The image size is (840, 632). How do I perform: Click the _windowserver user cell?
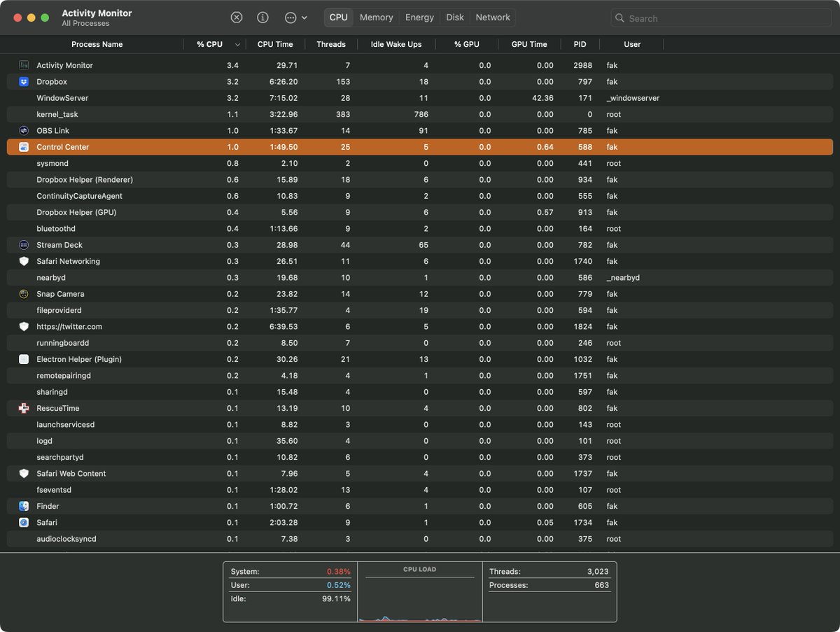click(633, 98)
